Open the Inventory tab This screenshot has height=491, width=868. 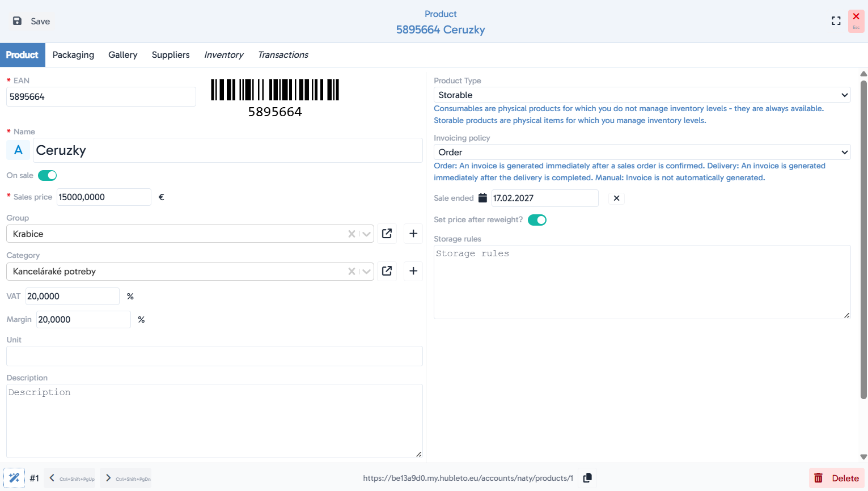[224, 55]
